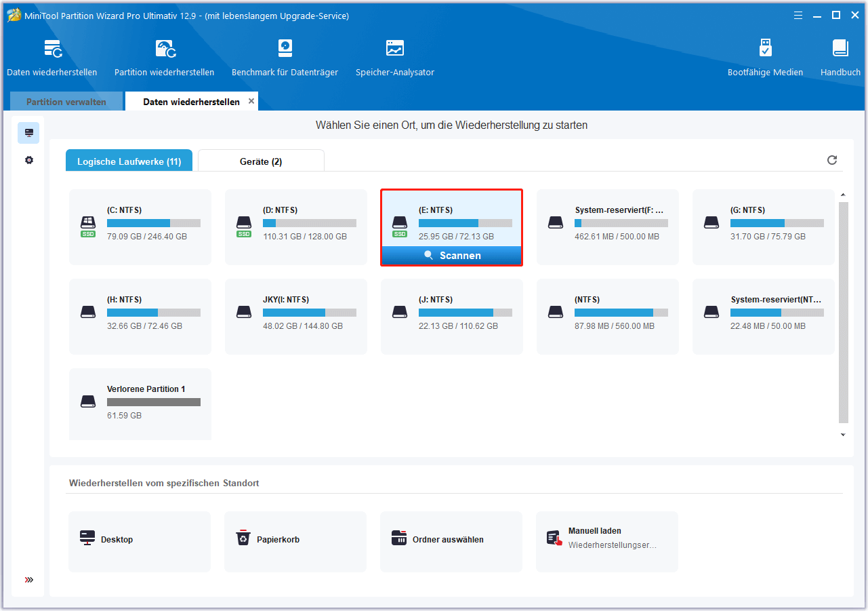Click the H: drive disk icon

[x=88, y=312]
